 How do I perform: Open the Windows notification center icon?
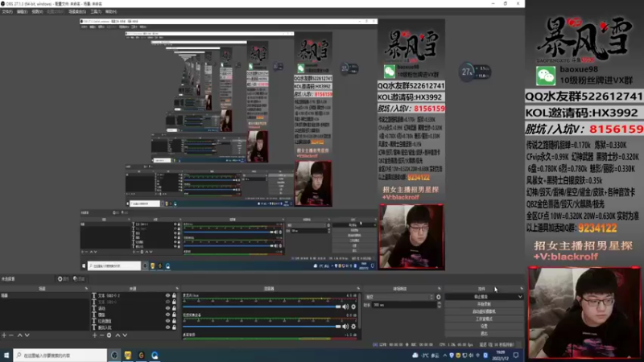coord(516,355)
